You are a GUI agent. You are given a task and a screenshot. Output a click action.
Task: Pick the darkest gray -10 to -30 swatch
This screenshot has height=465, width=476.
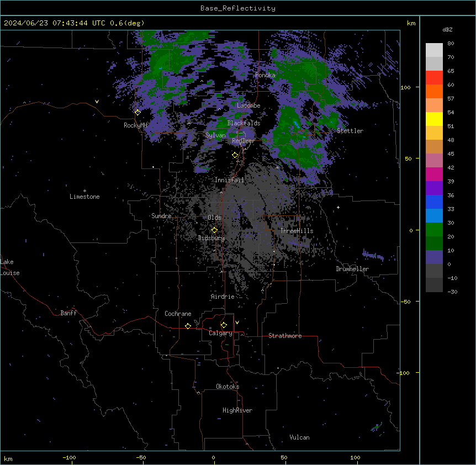434,285
